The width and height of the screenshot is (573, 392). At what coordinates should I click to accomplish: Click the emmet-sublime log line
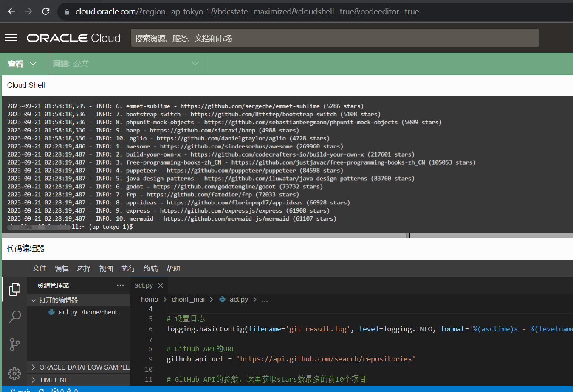pyautogui.click(x=185, y=106)
